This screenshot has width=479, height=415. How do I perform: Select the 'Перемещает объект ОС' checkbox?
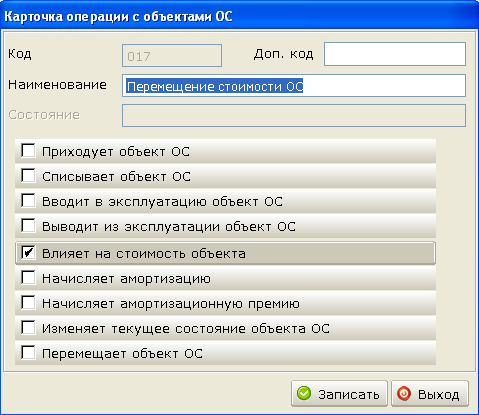pos(28,352)
